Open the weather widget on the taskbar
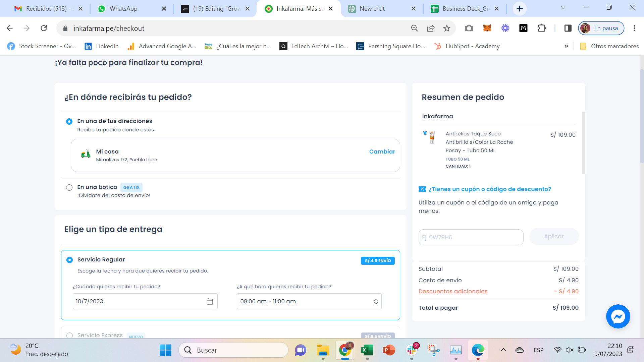Viewport: 644px width, 362px height. [39, 350]
